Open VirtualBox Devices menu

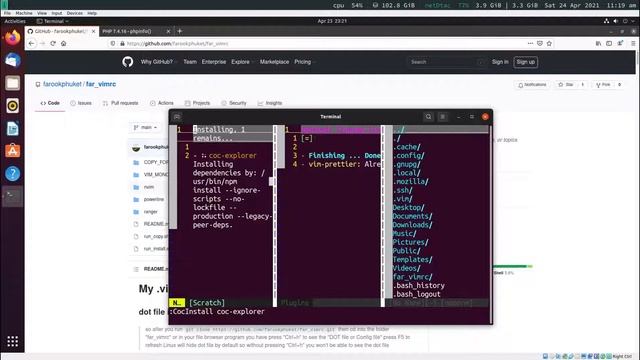click(x=75, y=13)
